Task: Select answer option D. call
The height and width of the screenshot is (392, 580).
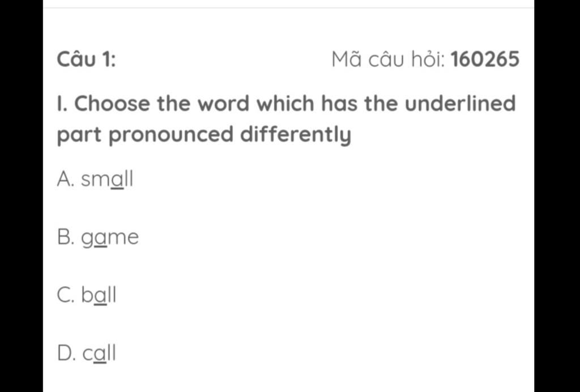Action: click(87, 353)
